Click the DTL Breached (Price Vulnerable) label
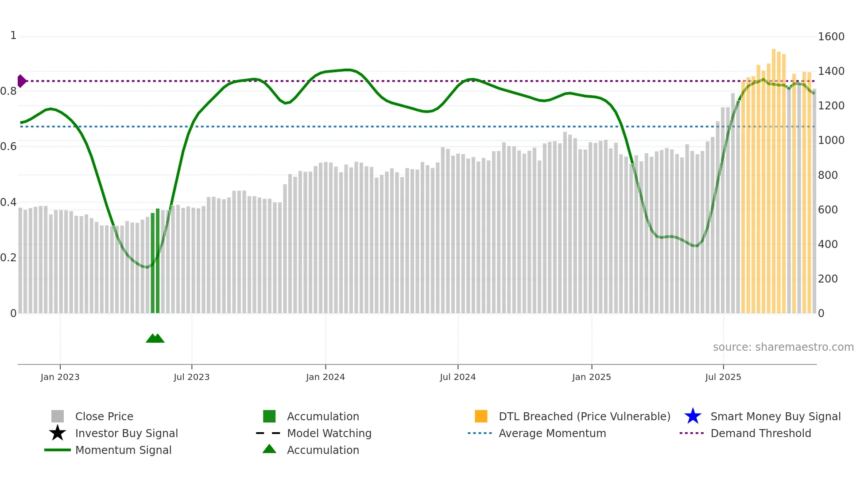 tap(584, 416)
